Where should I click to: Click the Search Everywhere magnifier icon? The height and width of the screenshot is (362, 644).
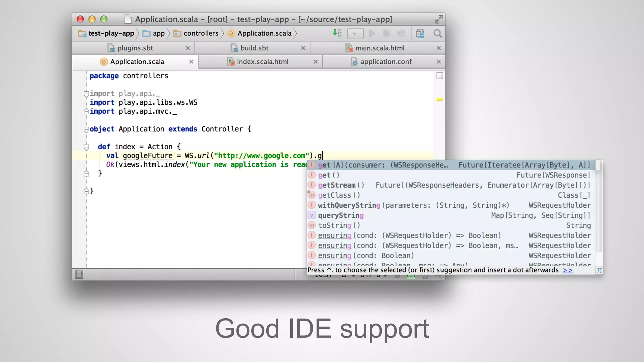[x=437, y=33]
